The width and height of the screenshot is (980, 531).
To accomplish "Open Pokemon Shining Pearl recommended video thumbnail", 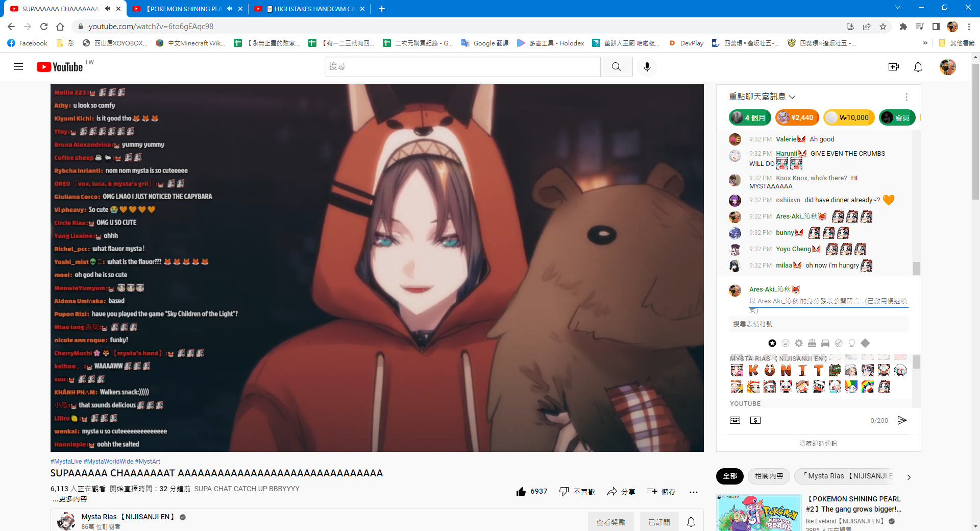I will point(759,513).
